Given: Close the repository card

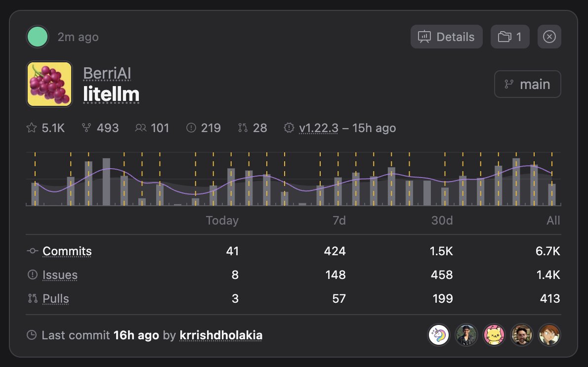Looking at the screenshot, I should click(549, 37).
